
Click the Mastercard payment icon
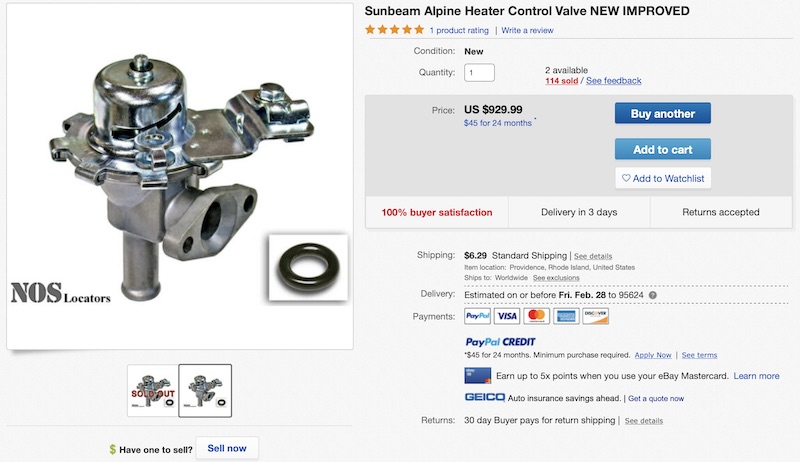[x=536, y=316]
